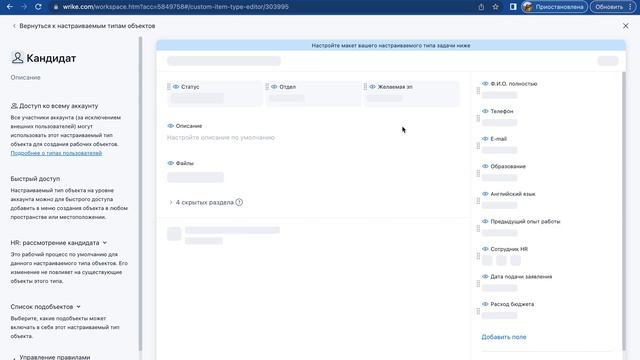Open the paused profile button
The image size is (640, 360).
554,7
